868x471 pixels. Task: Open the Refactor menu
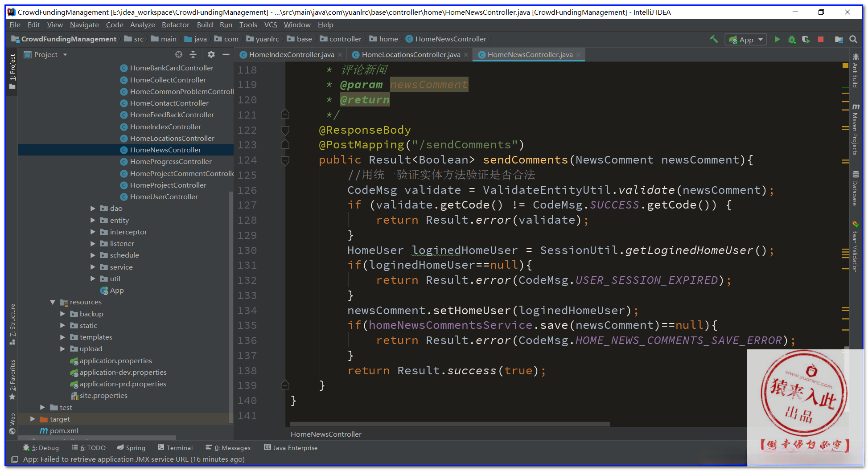175,25
